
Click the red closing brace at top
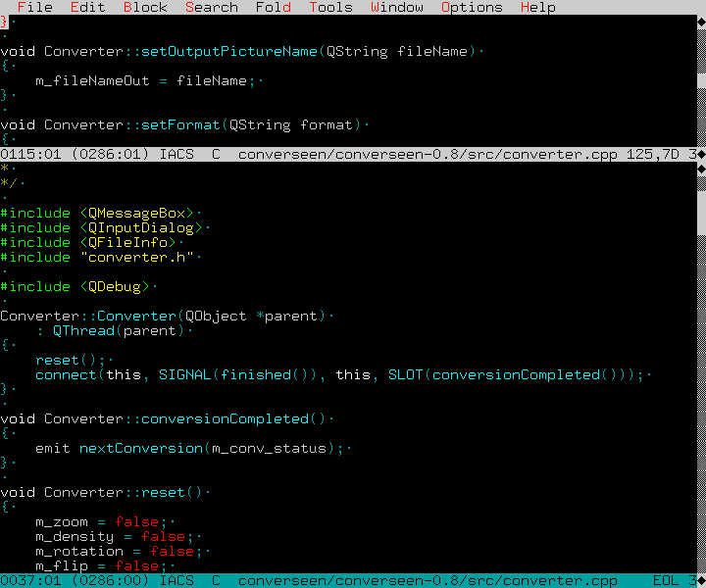click(4, 22)
